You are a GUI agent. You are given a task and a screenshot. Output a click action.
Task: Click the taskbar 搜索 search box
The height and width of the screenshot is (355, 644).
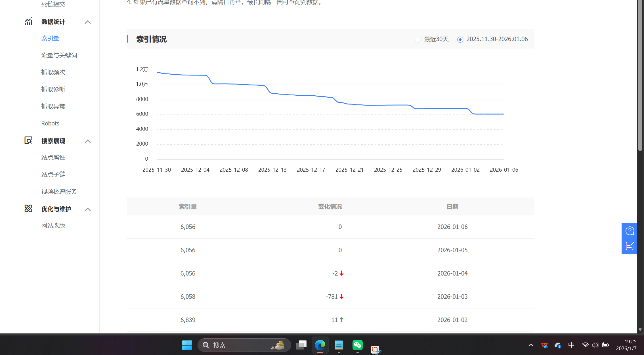tap(244, 345)
